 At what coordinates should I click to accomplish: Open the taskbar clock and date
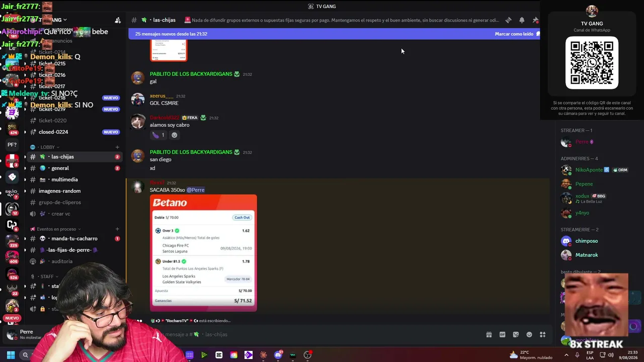tap(628, 355)
